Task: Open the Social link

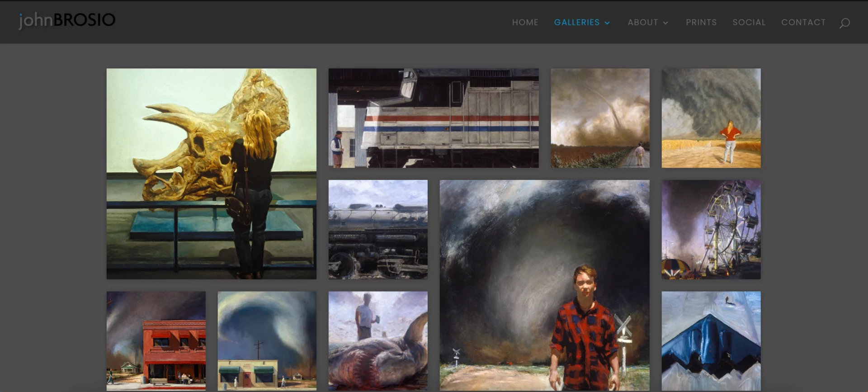Action: pyautogui.click(x=749, y=22)
